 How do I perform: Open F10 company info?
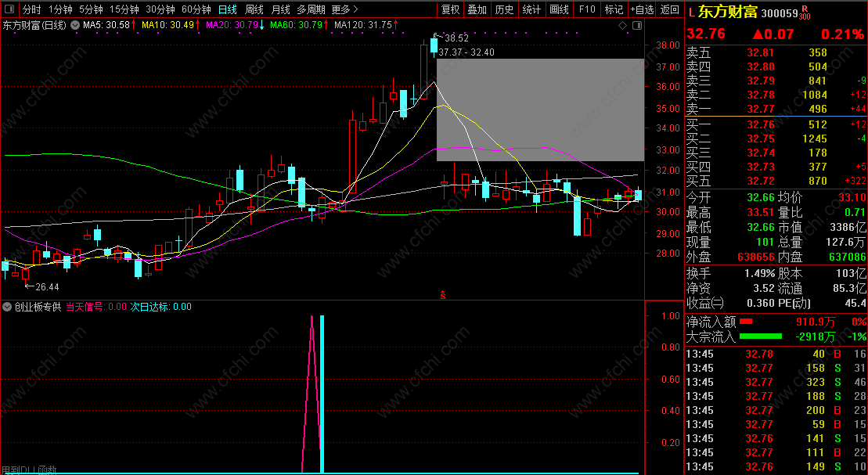tap(587, 9)
